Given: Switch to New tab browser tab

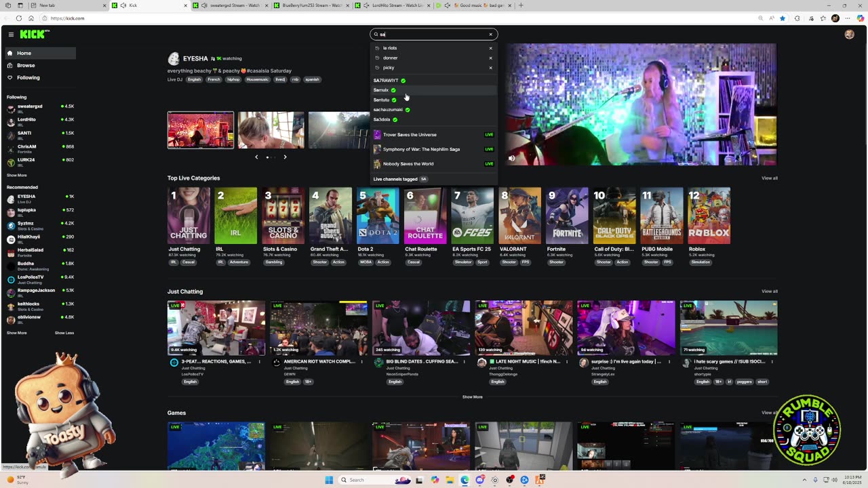Looking at the screenshot, I should tap(68, 5).
